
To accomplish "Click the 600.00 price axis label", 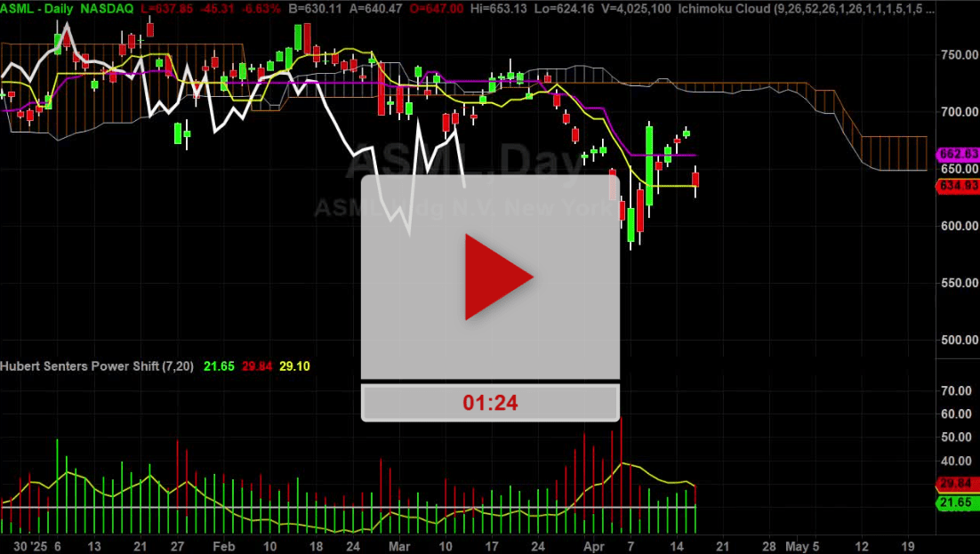I will pyautogui.click(x=960, y=226).
